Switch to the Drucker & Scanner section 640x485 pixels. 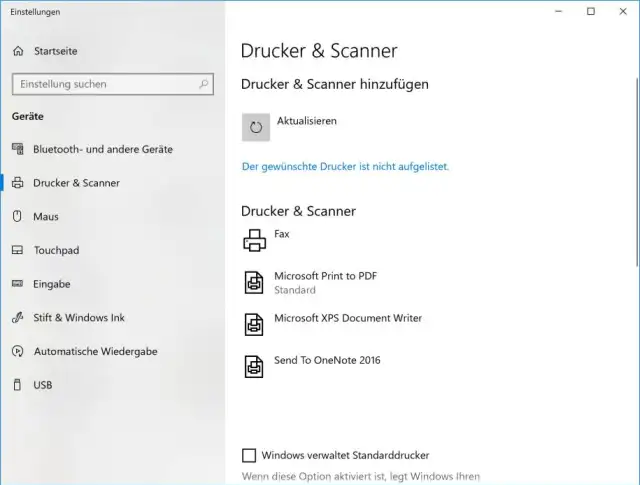(76, 183)
